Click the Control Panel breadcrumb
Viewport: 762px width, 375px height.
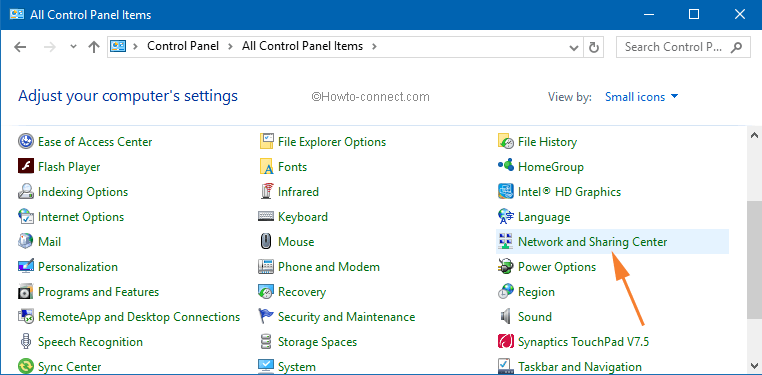(x=183, y=46)
